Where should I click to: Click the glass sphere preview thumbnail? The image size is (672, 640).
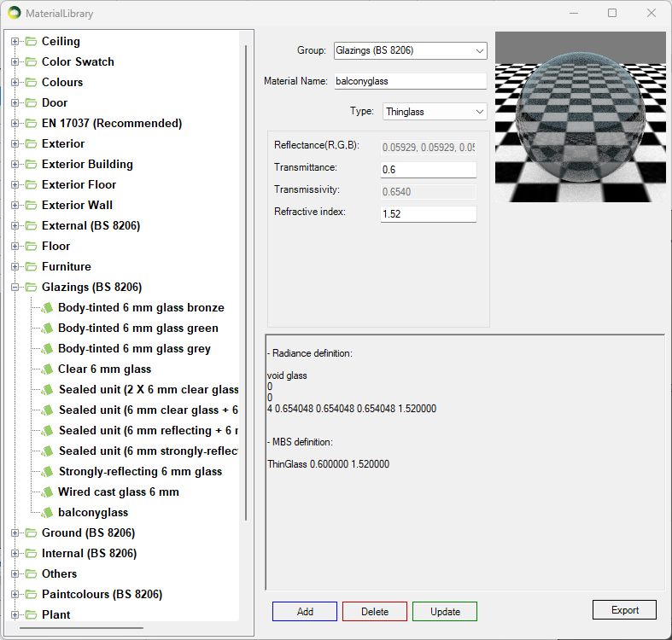click(580, 116)
